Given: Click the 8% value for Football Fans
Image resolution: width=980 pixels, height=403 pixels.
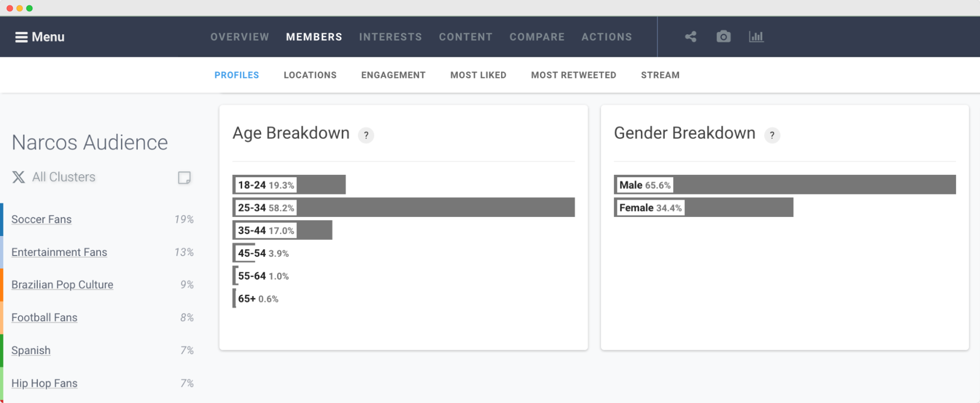Looking at the screenshot, I should tap(187, 318).
